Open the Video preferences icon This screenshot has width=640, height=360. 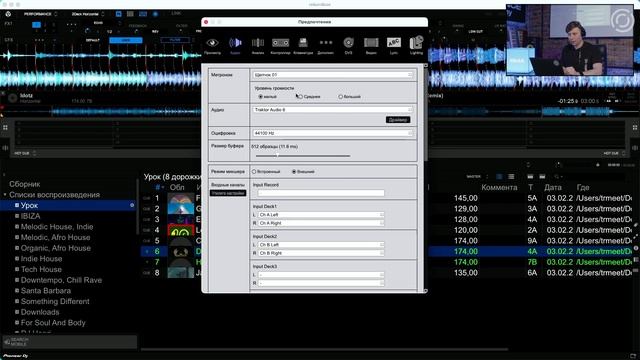(x=371, y=45)
